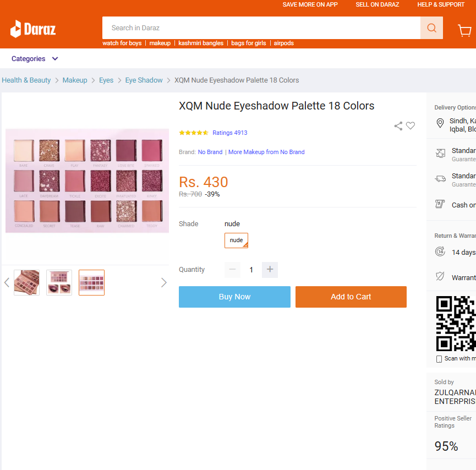This screenshot has width=476, height=470.
Task: Show next product thumbnails arrow
Action: [163, 282]
